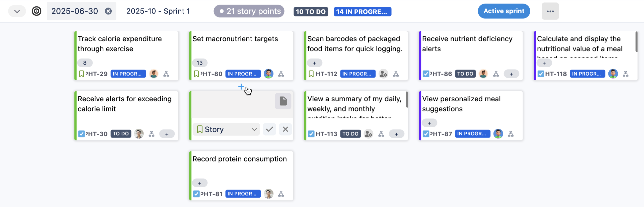Click the assignee avatar on HT-80 card

click(268, 74)
